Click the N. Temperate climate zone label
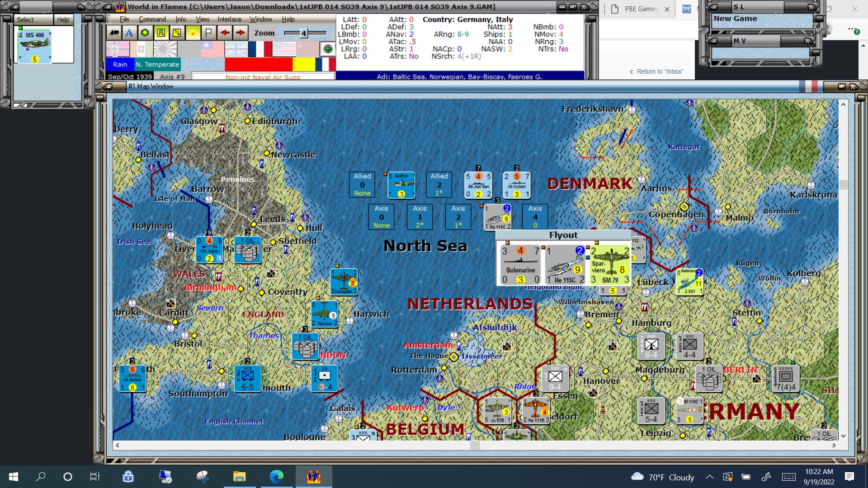Viewport: 868px width, 488px height. pos(157,64)
